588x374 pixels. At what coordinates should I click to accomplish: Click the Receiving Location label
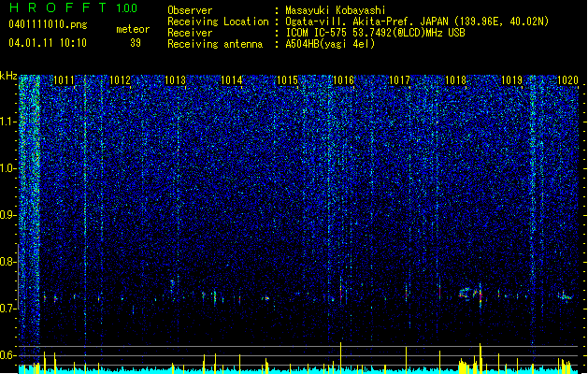coord(218,22)
